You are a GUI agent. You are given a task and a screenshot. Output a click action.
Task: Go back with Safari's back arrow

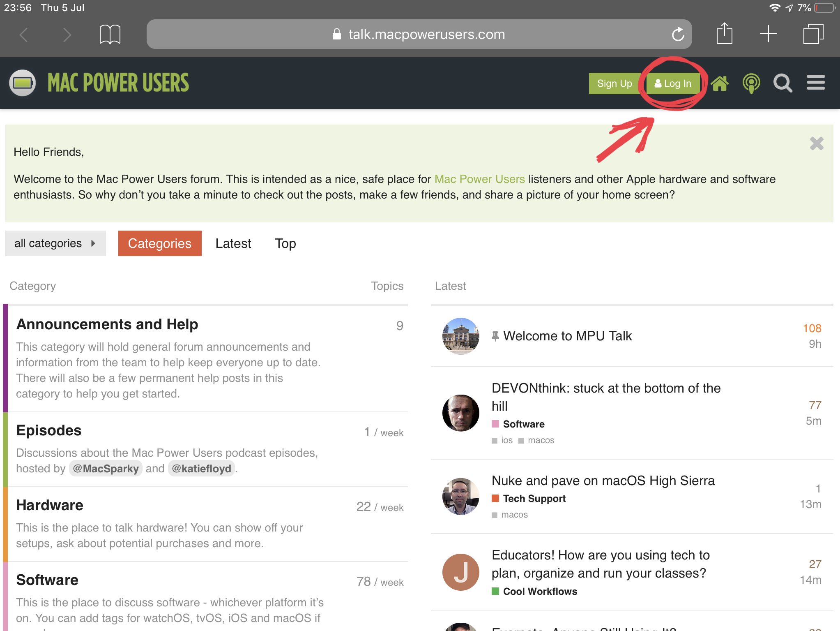point(24,35)
